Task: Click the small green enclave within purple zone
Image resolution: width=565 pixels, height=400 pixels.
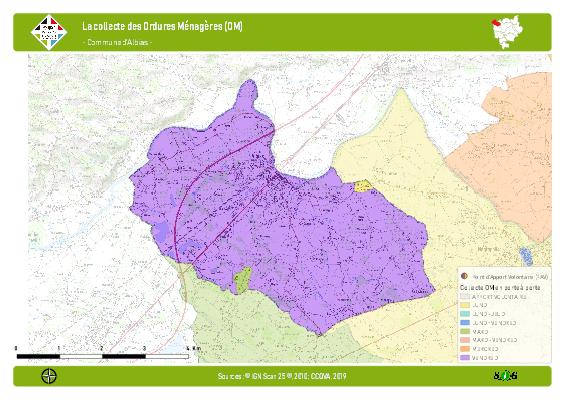Action: (243, 280)
